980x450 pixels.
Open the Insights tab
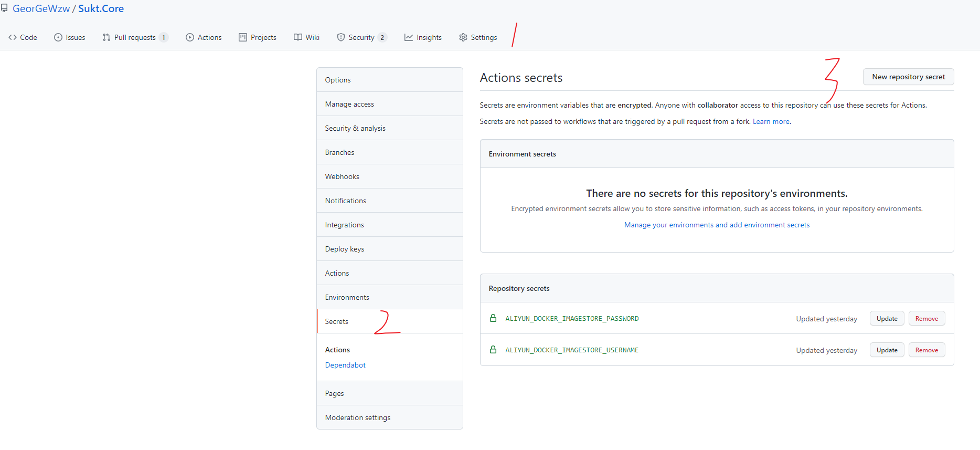point(423,37)
